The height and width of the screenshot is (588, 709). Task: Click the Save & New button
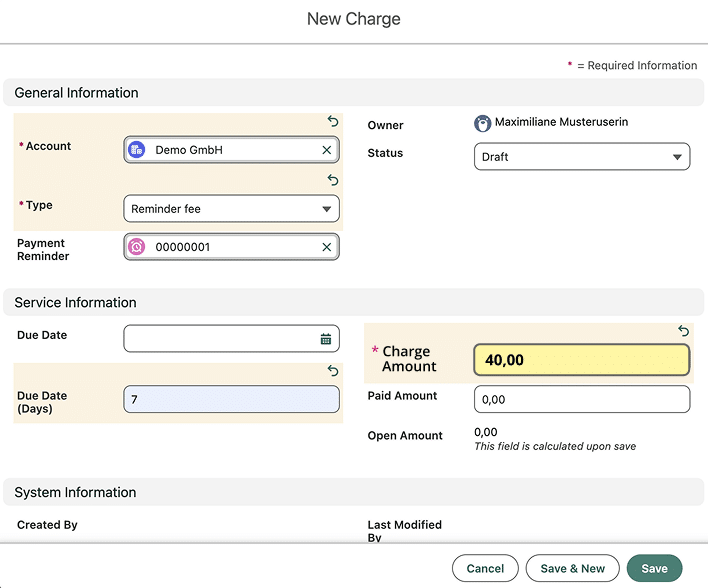coord(572,568)
